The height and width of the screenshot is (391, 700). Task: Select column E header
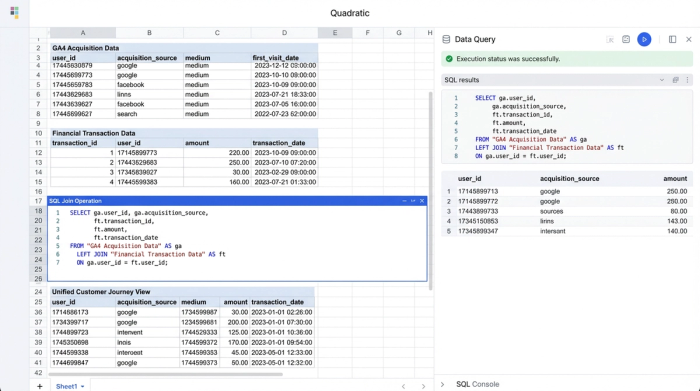point(335,33)
